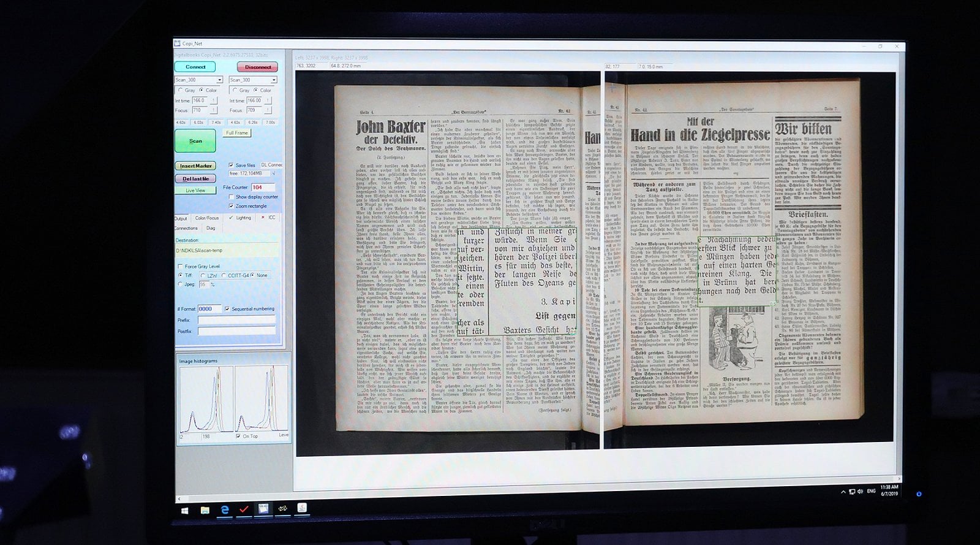The width and height of the screenshot is (980, 545).
Task: Open the right Scan_300 profile dropdown
Action: point(253,80)
